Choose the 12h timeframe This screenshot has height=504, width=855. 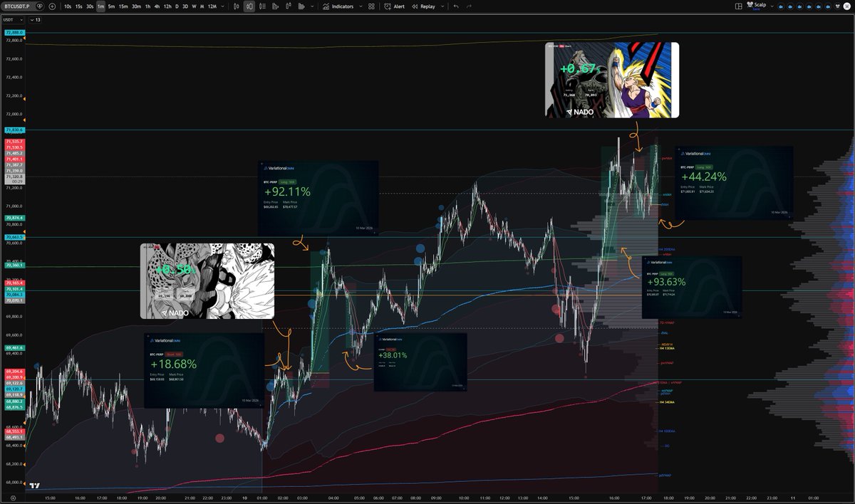pos(167,6)
